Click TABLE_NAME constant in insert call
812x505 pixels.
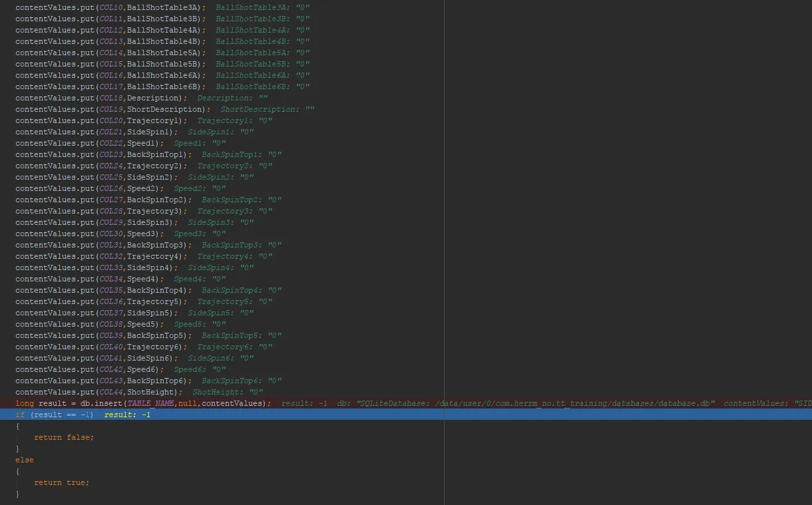pyautogui.click(x=151, y=403)
